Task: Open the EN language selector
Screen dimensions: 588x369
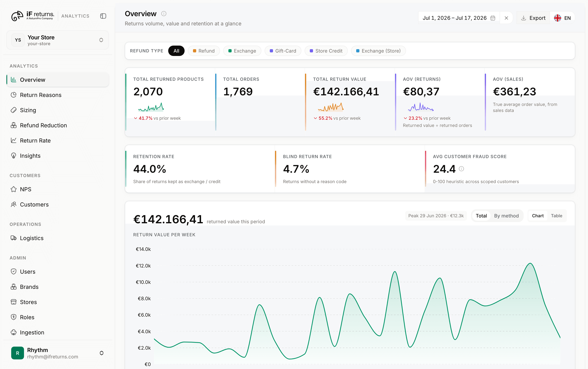Action: [562, 18]
